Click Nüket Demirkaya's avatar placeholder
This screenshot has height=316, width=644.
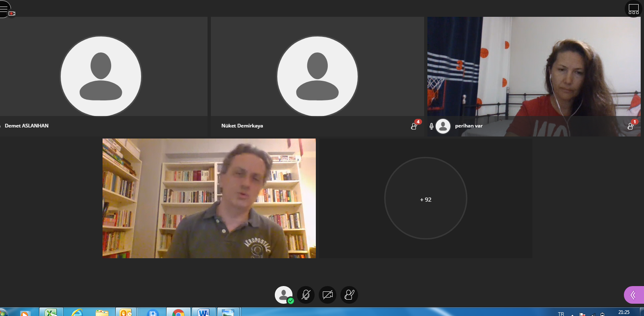[x=317, y=76]
